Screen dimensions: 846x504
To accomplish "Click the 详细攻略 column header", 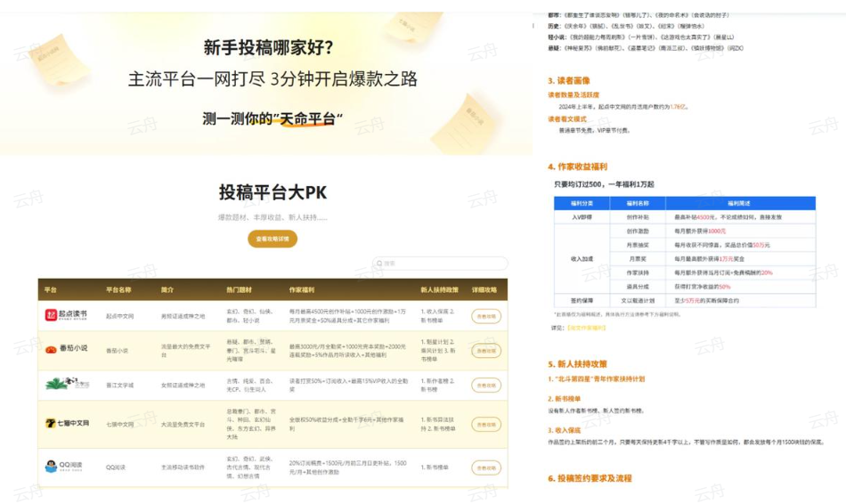I will 484,289.
